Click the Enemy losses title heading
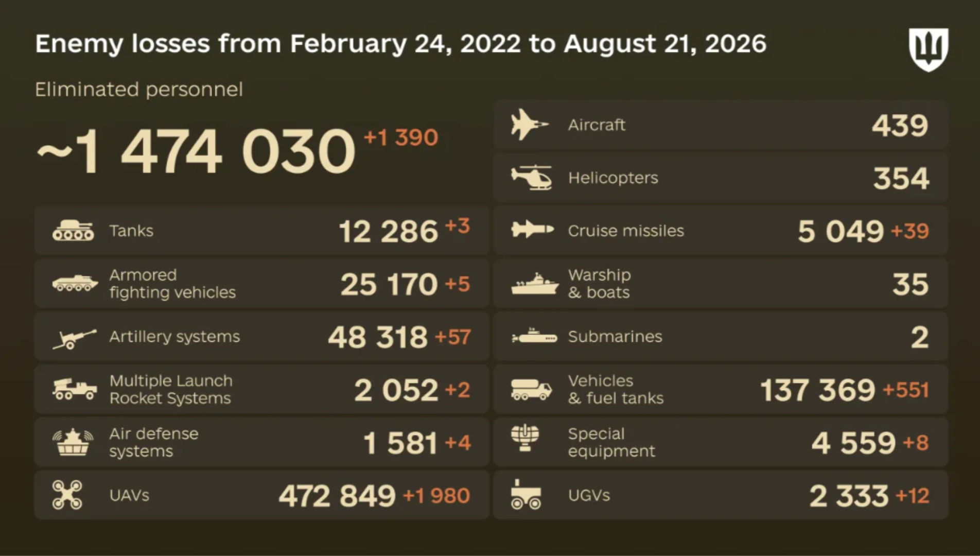Image resolution: width=980 pixels, height=556 pixels. (x=401, y=44)
